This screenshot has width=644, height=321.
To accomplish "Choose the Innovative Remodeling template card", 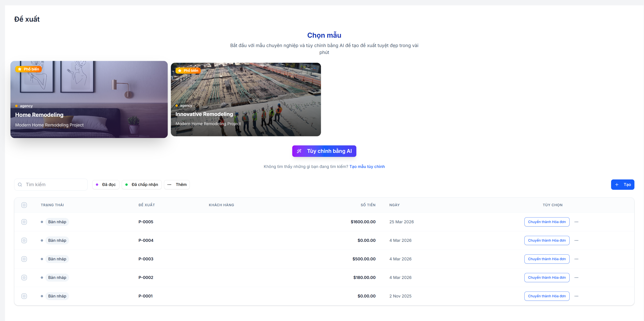I will point(246,99).
